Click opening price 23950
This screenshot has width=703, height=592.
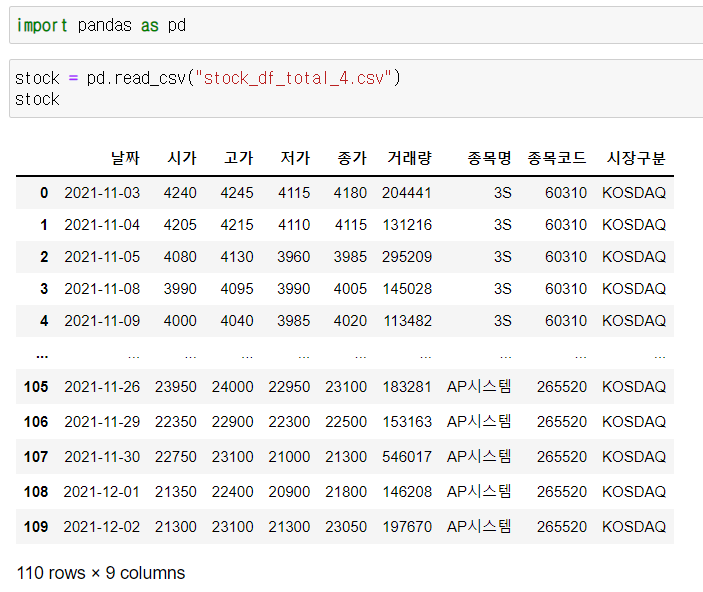tap(176, 387)
